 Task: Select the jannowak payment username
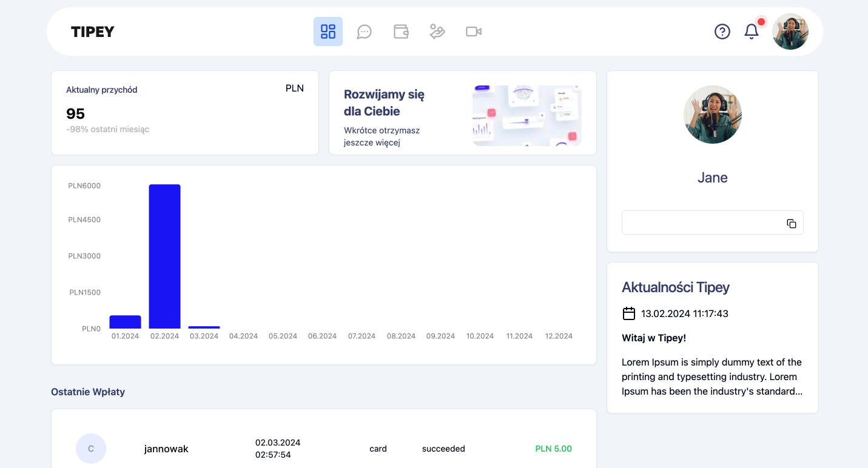click(x=166, y=449)
